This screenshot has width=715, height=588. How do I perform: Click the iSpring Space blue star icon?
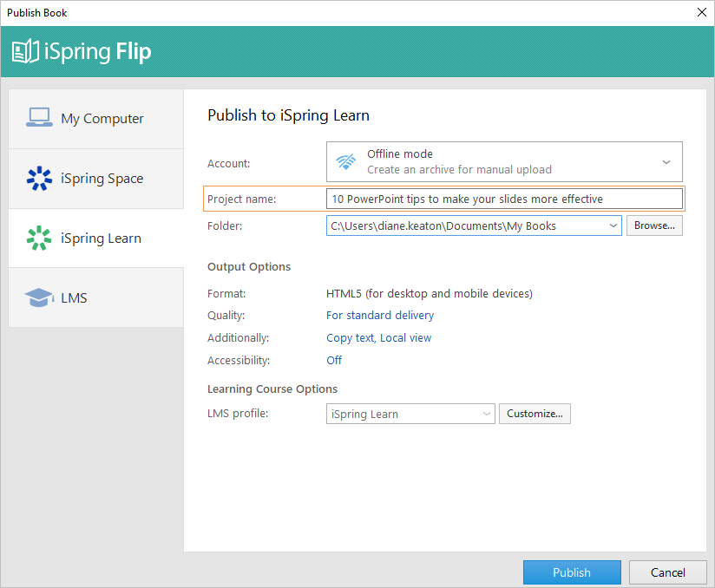point(39,179)
